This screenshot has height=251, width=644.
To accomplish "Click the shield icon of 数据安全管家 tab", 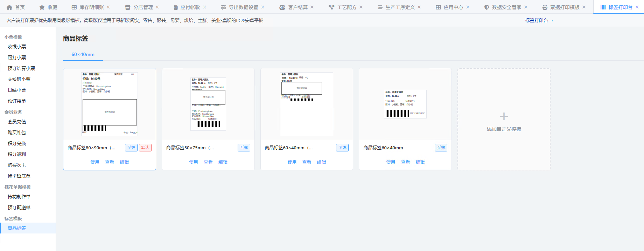I will pyautogui.click(x=486, y=7).
